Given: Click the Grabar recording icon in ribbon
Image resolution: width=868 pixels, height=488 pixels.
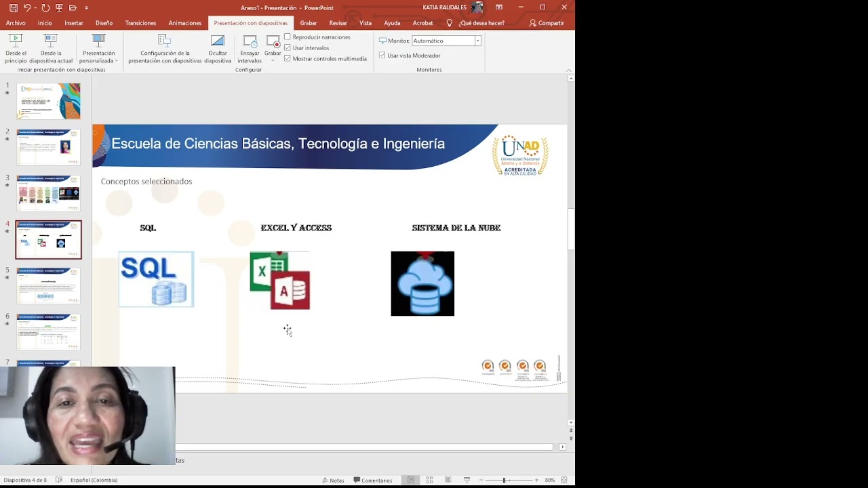Looking at the screenshot, I should pyautogui.click(x=273, y=41).
